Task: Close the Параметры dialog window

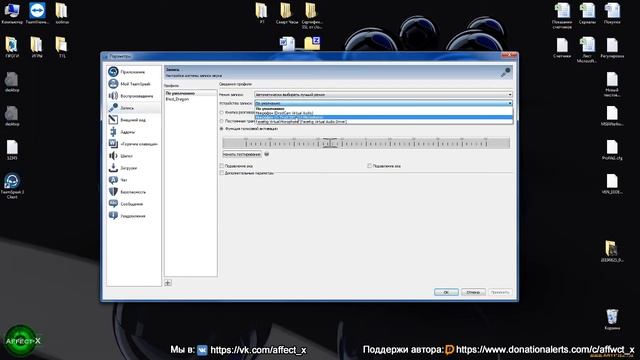Action: pyautogui.click(x=509, y=56)
